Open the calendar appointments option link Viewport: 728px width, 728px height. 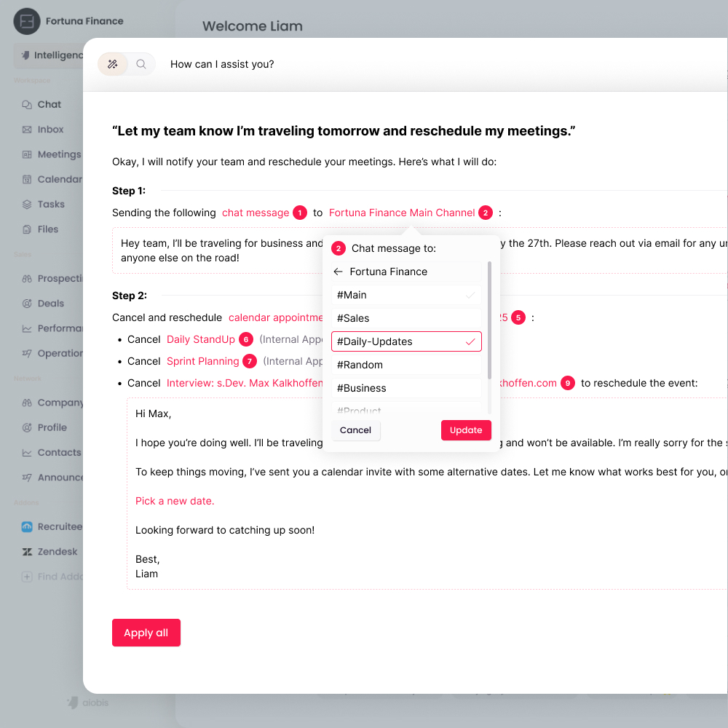click(276, 317)
